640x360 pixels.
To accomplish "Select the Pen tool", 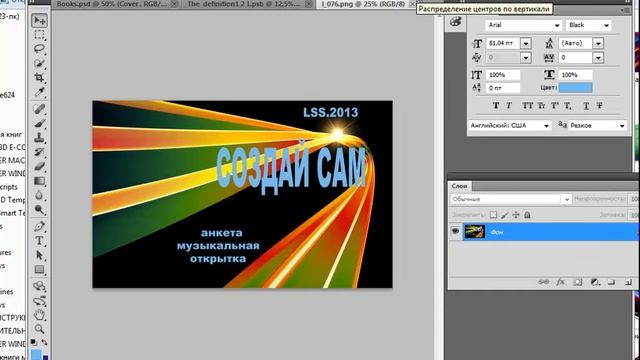I will [40, 226].
